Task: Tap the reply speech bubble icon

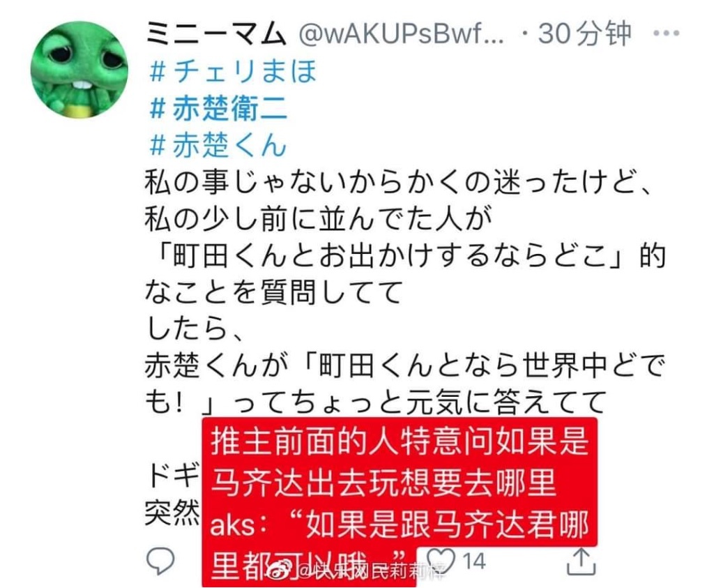Action: tap(160, 560)
